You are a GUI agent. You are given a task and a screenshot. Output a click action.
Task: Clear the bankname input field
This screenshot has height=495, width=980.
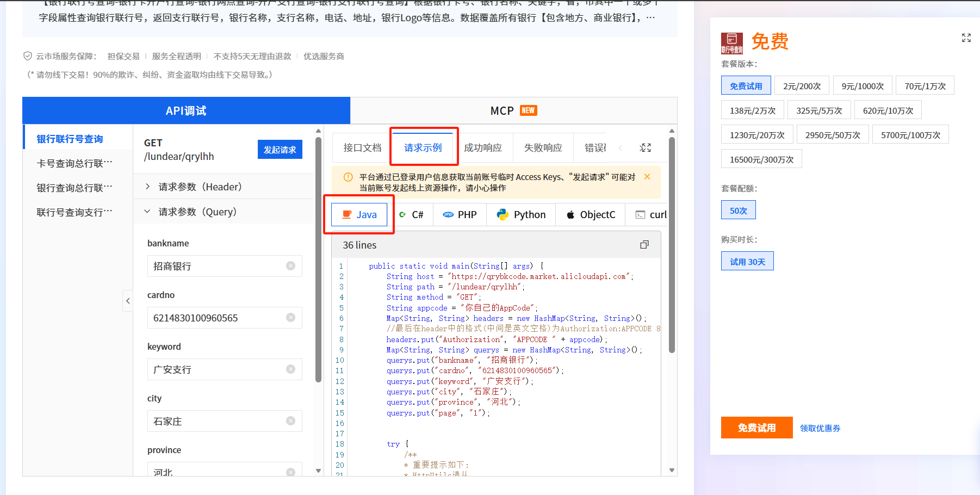pos(291,266)
